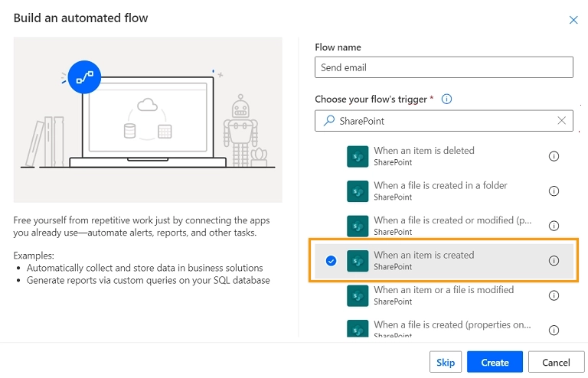Select 'When a file is created in a folder'
588x378 pixels.
[444, 191]
